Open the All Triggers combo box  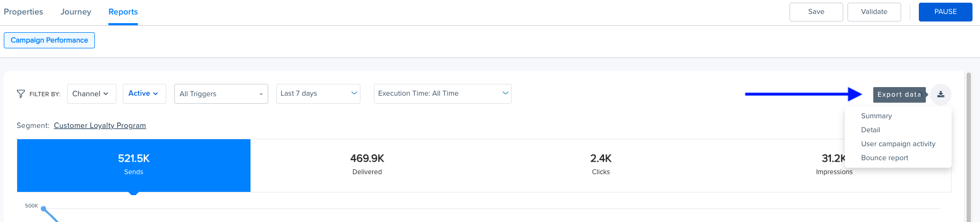click(220, 94)
